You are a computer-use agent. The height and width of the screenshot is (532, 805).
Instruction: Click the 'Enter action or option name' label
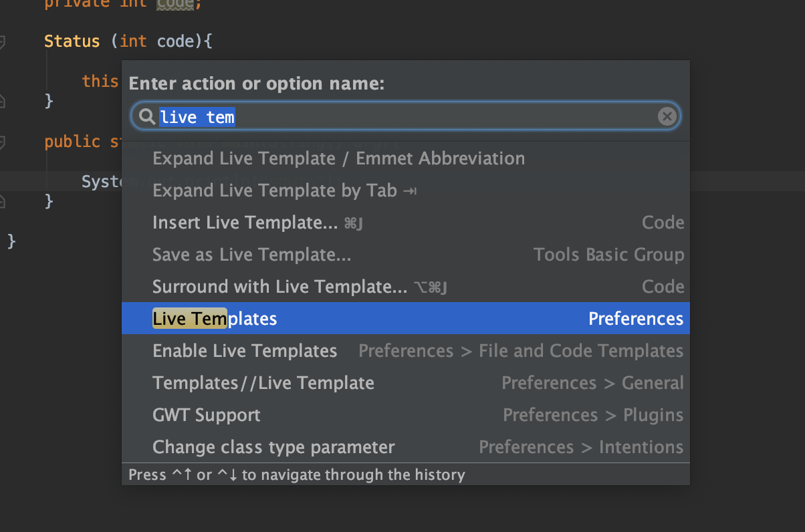[x=256, y=84]
